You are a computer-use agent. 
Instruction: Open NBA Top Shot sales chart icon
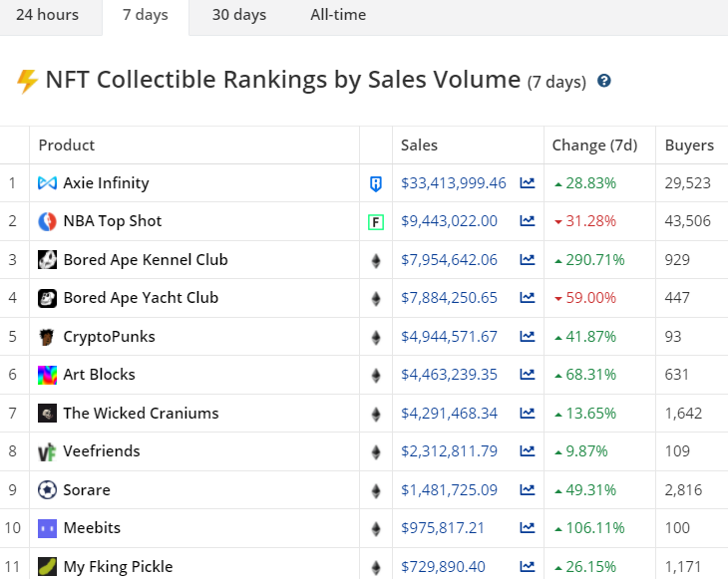[527, 221]
